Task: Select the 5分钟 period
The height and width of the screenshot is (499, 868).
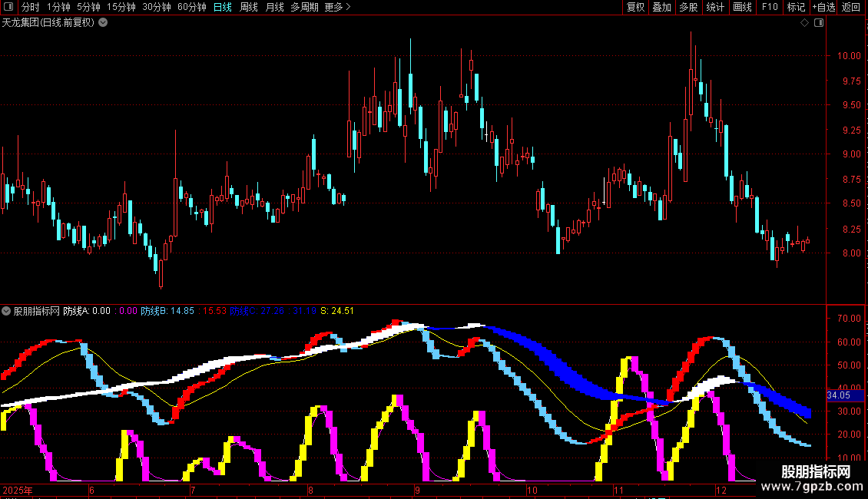Action: [88, 7]
